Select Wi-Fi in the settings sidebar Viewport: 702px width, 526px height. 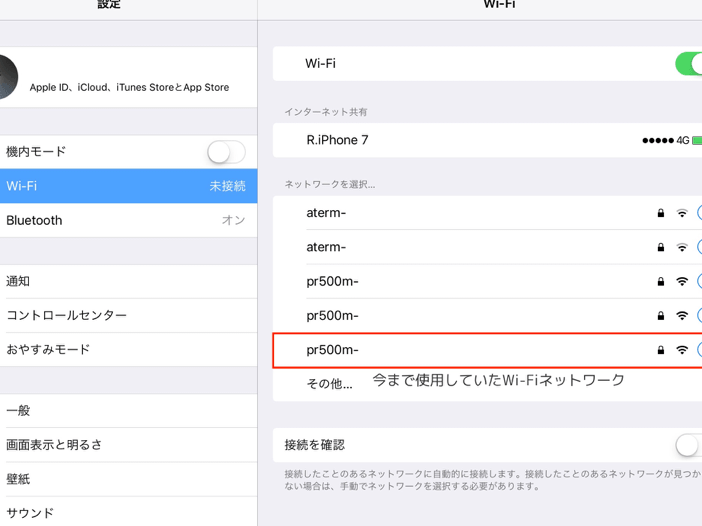[128, 186]
